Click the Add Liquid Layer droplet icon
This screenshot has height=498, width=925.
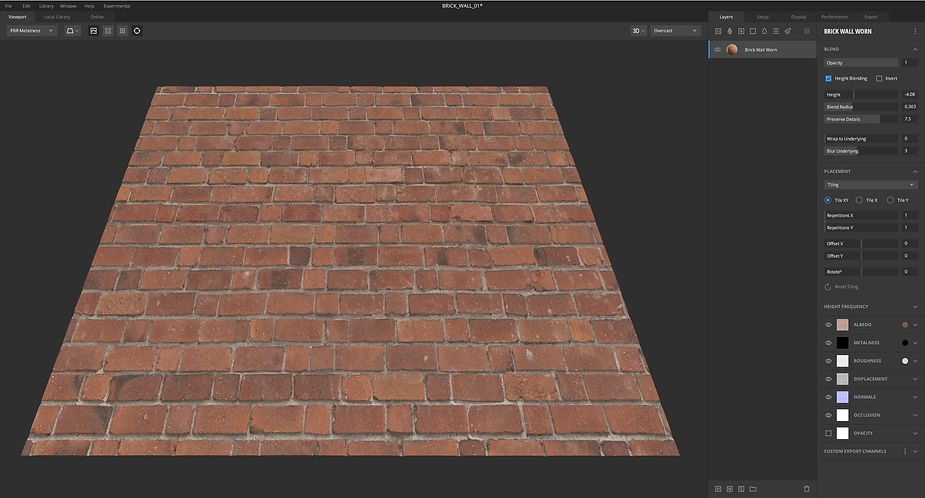point(765,31)
